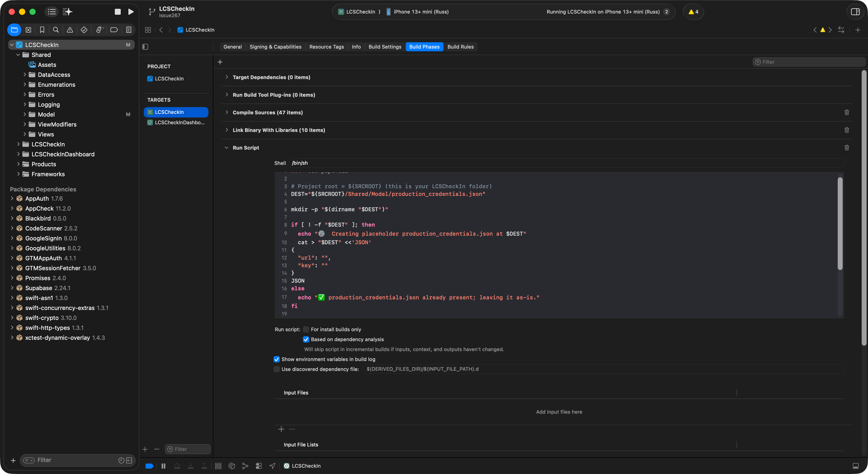Open the Find navigator magnifier icon

point(56,30)
